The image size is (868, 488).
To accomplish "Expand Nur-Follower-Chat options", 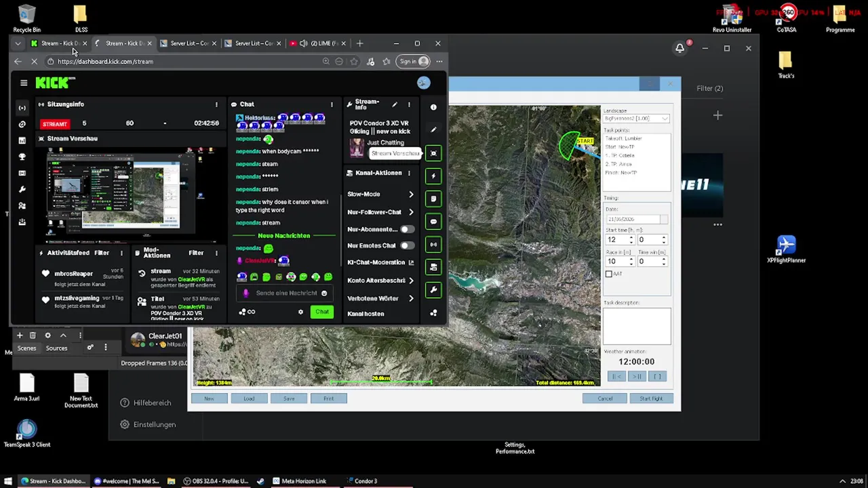I will coord(411,212).
